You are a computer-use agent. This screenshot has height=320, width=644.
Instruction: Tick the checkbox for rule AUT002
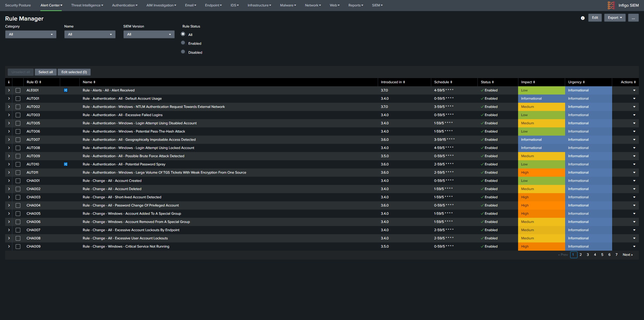(18, 107)
